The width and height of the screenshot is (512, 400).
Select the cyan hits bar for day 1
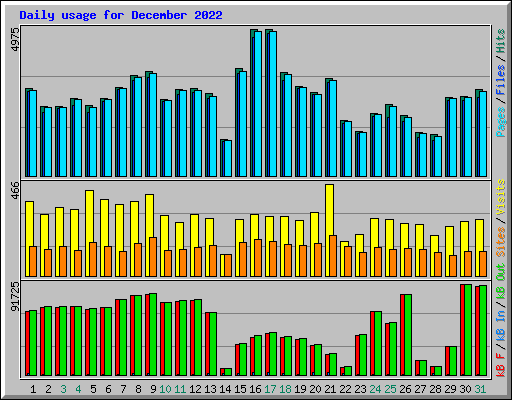tap(33, 133)
